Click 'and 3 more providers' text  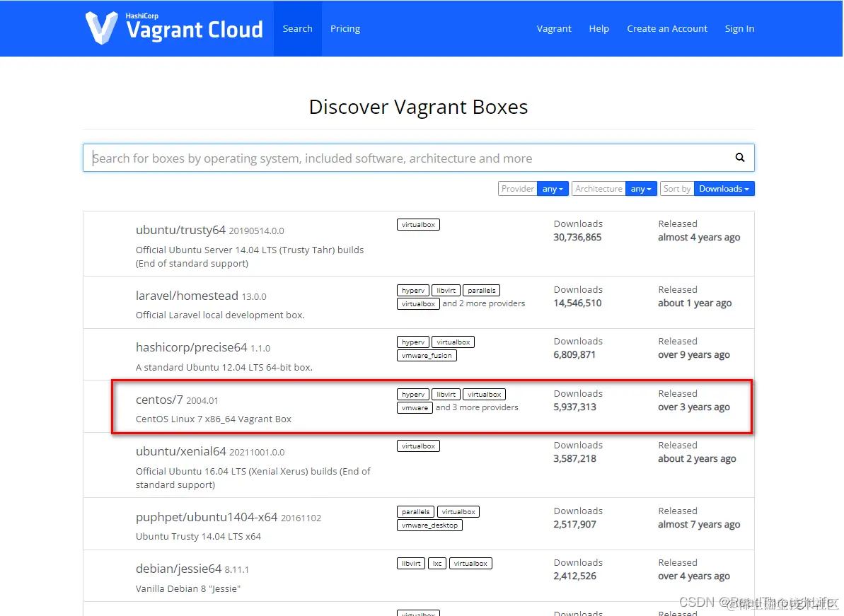(x=477, y=407)
